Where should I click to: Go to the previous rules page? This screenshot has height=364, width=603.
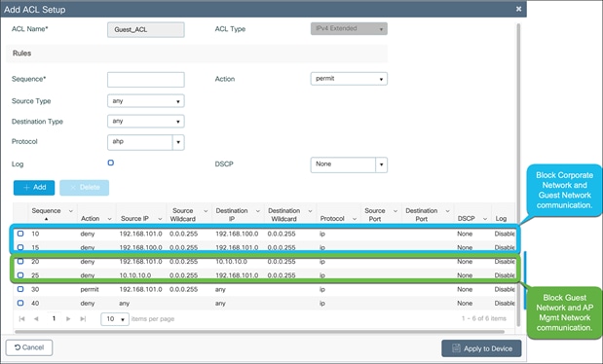tap(36, 318)
